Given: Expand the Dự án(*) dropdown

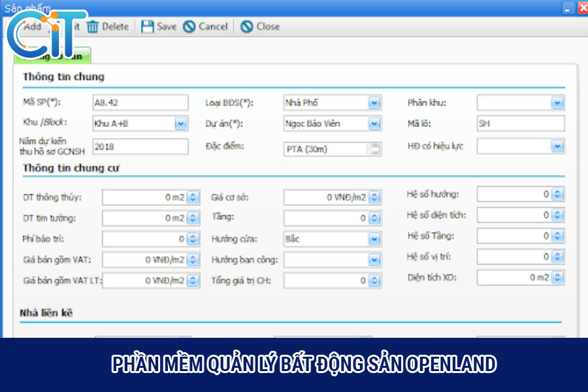Looking at the screenshot, I should pyautogui.click(x=374, y=123).
